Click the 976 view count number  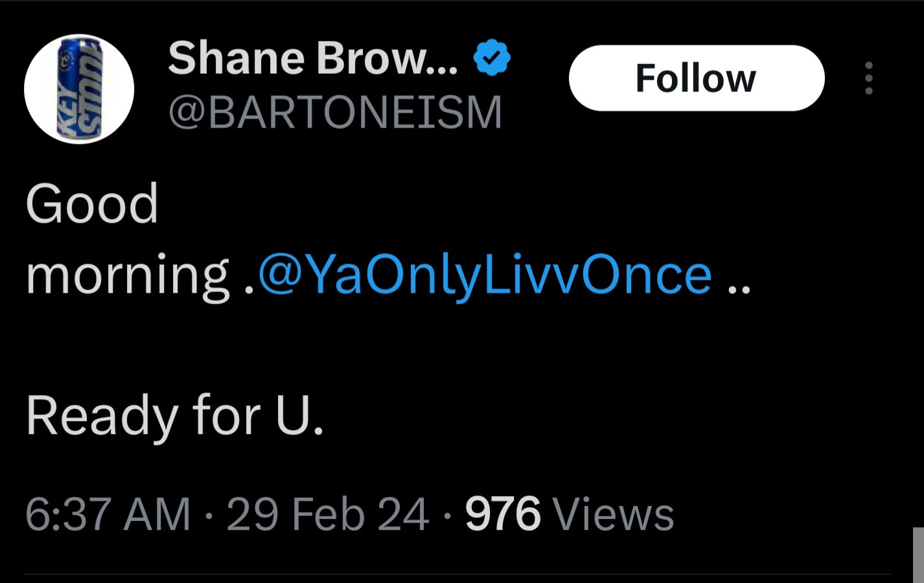(502, 515)
